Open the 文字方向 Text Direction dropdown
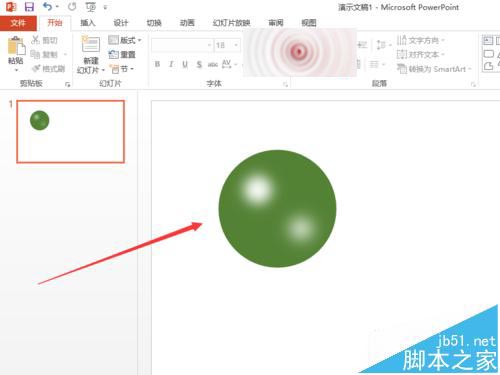Image resolution: width=500 pixels, height=375 pixels. (x=421, y=40)
